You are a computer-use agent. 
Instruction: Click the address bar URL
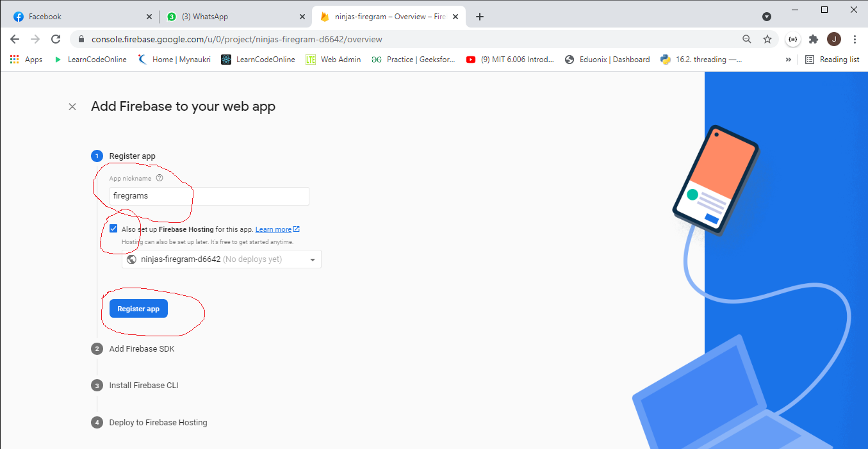236,39
